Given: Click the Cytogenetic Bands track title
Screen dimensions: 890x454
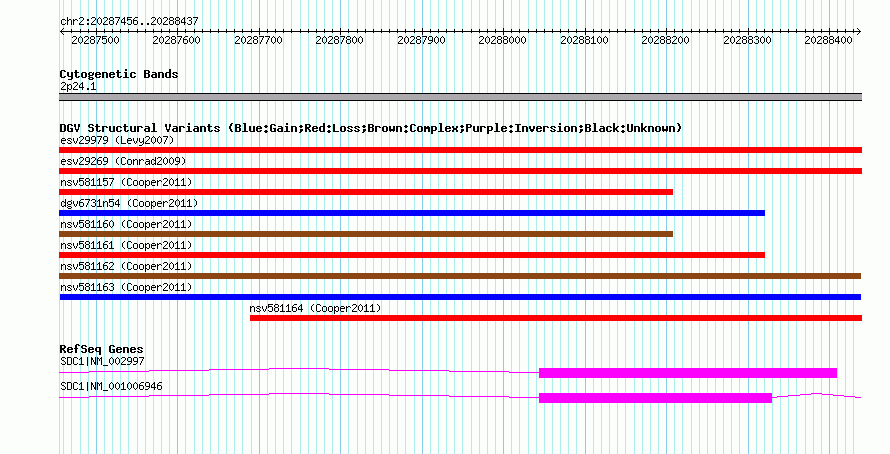Looking at the screenshot, I should [x=119, y=74].
